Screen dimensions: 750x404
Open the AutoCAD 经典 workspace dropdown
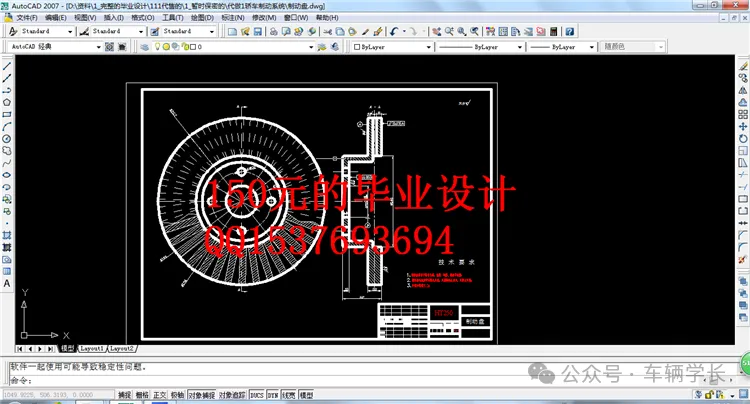(99, 47)
